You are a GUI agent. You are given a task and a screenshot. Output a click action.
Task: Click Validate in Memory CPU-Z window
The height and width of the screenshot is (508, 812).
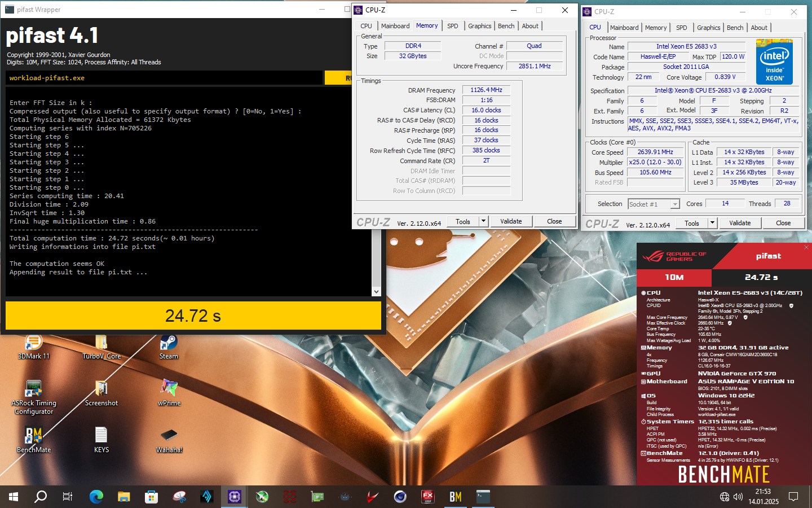[x=511, y=221]
